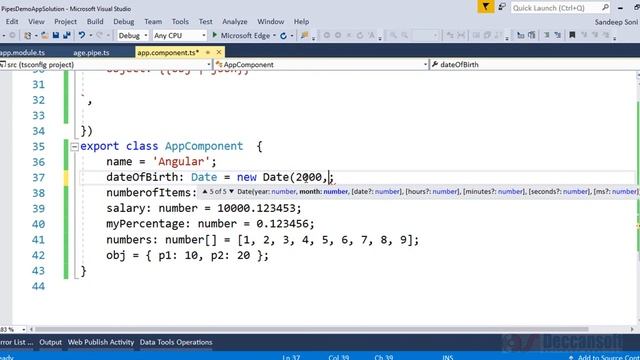Open the Undo history dropdown arrow

(x=91, y=36)
